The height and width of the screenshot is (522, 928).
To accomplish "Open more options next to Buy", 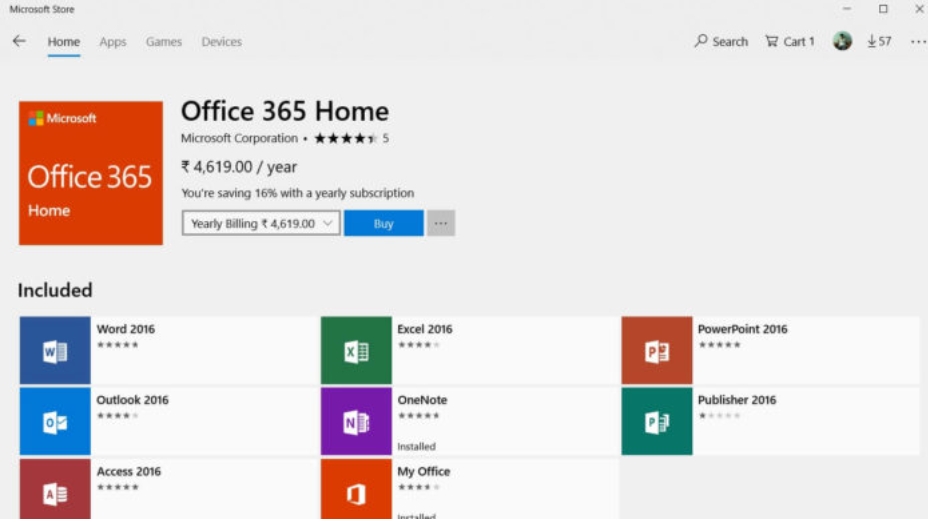I will click(441, 224).
